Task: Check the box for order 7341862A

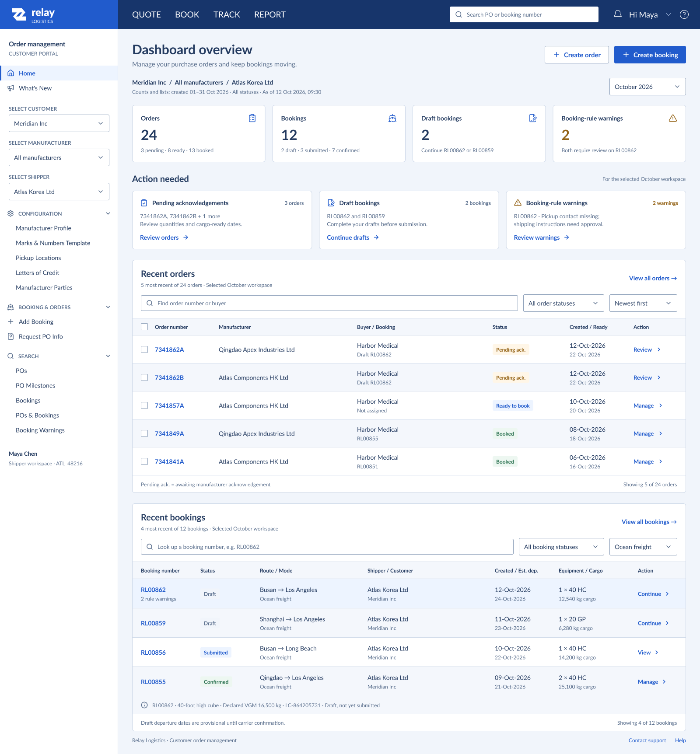Action: 144,349
